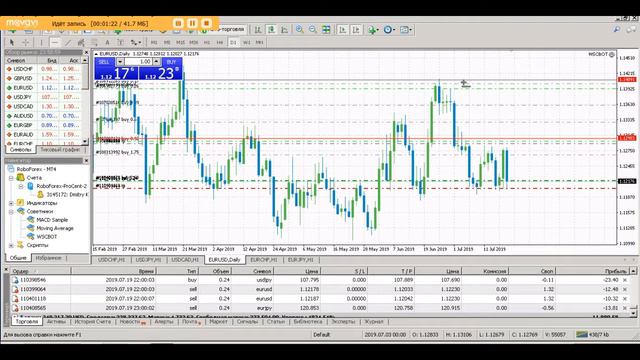This screenshot has height=360, width=640.
Task: Switch chart to D1 timeframe
Action: pyautogui.click(x=233, y=42)
